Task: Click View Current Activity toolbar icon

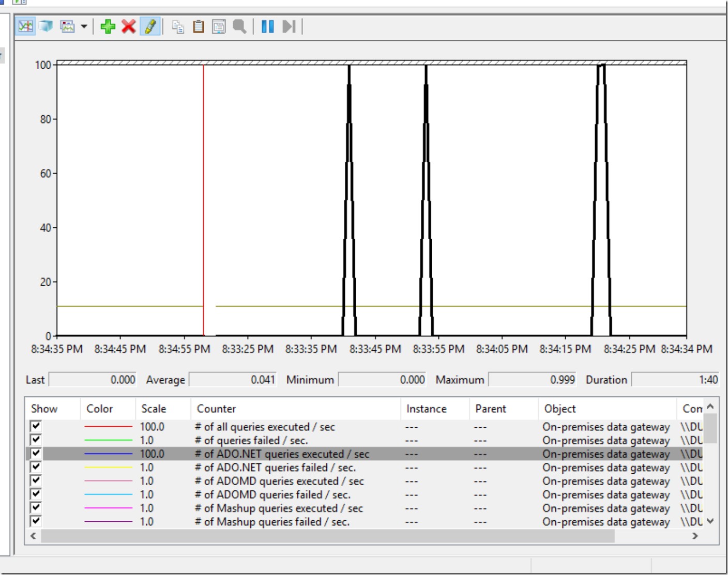Action: 25,26
